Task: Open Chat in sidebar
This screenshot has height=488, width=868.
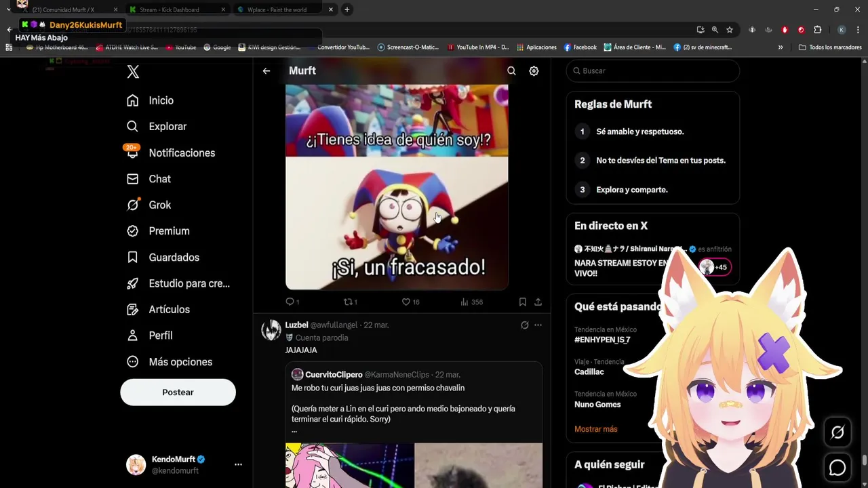Action: tap(149, 179)
